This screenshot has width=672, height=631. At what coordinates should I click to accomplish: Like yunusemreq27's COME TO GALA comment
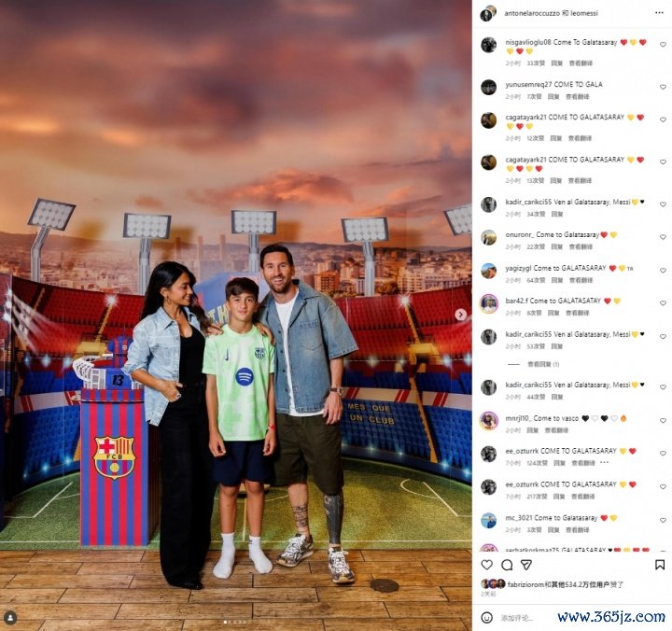coord(663,87)
